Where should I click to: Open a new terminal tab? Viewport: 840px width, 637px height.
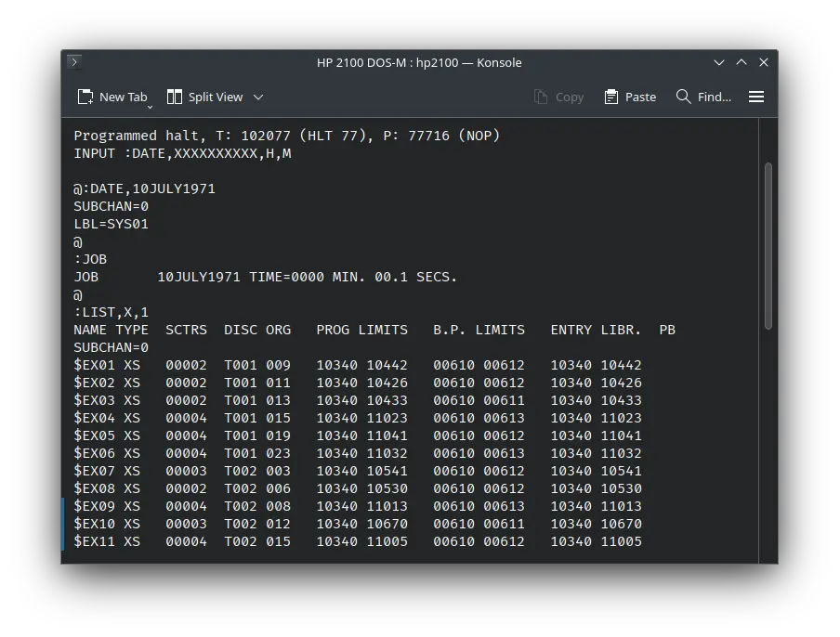pyautogui.click(x=112, y=97)
